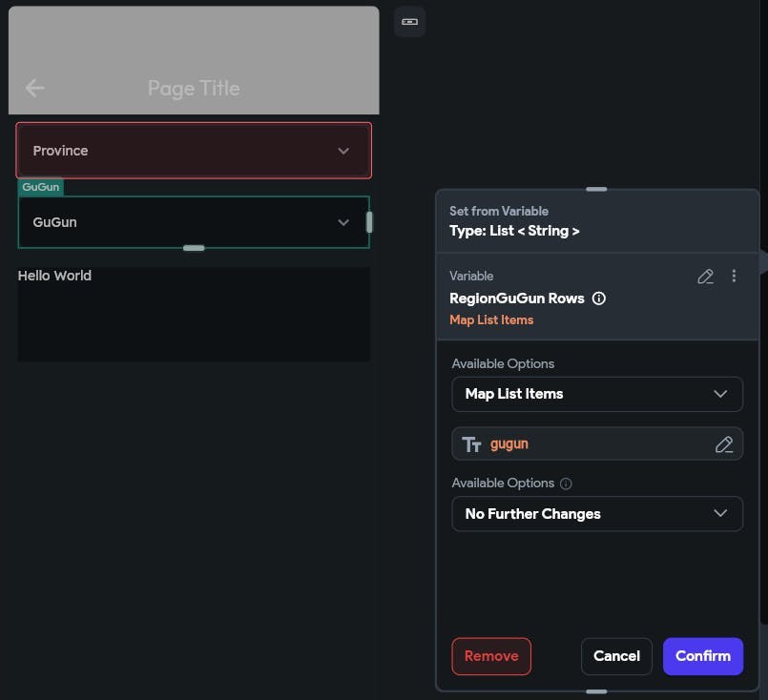
Task: Open the three-dot variable options menu
Action: [x=734, y=276]
